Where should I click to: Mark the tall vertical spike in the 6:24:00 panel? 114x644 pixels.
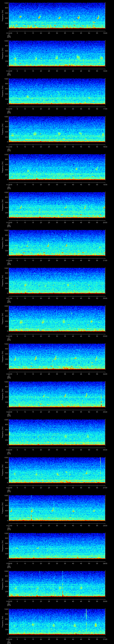[101, 394]
